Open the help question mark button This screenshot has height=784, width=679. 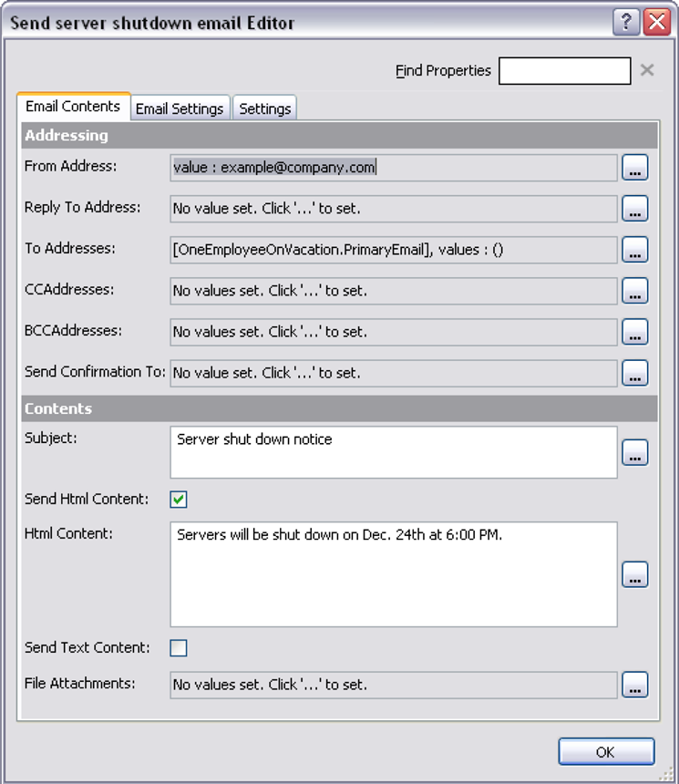pyautogui.click(x=625, y=23)
